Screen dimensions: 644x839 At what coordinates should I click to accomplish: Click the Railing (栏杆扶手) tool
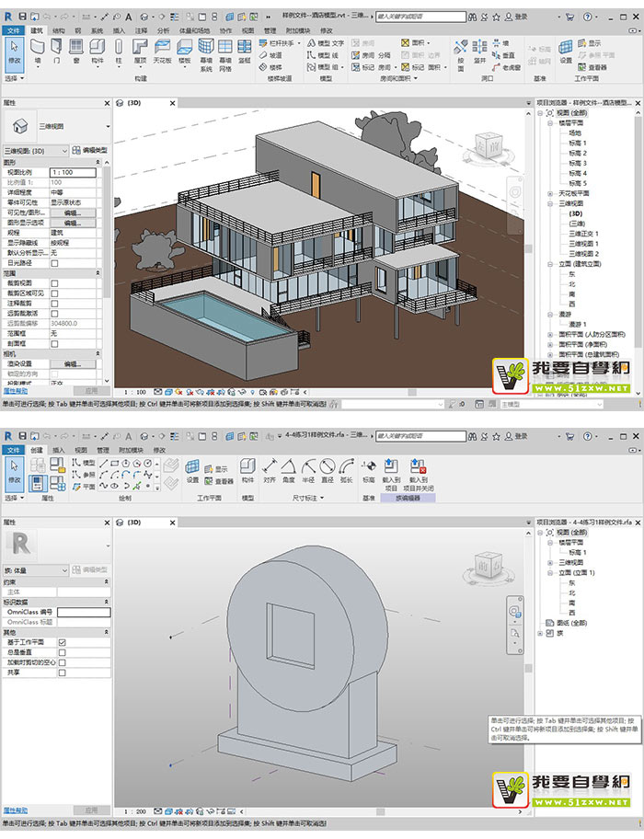click(279, 43)
